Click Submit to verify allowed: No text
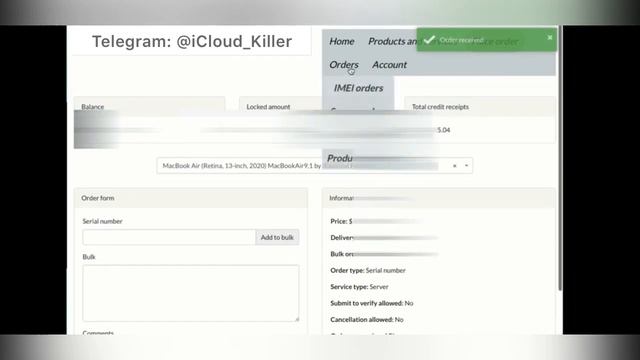Image resolution: width=640 pixels, height=360 pixels. point(371,303)
